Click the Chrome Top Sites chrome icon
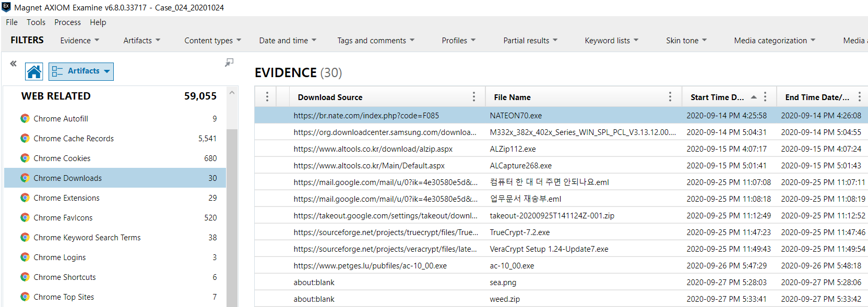This screenshot has height=307, width=868. [x=25, y=297]
